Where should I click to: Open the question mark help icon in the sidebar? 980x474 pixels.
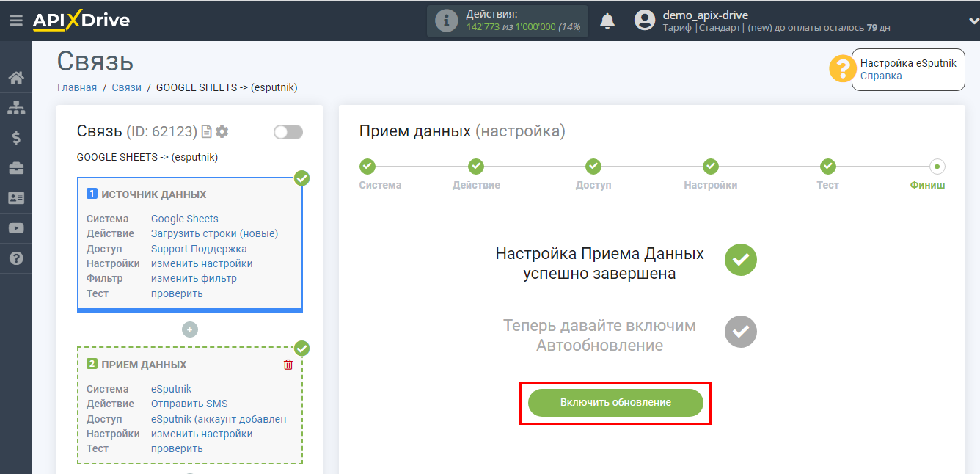click(16, 258)
